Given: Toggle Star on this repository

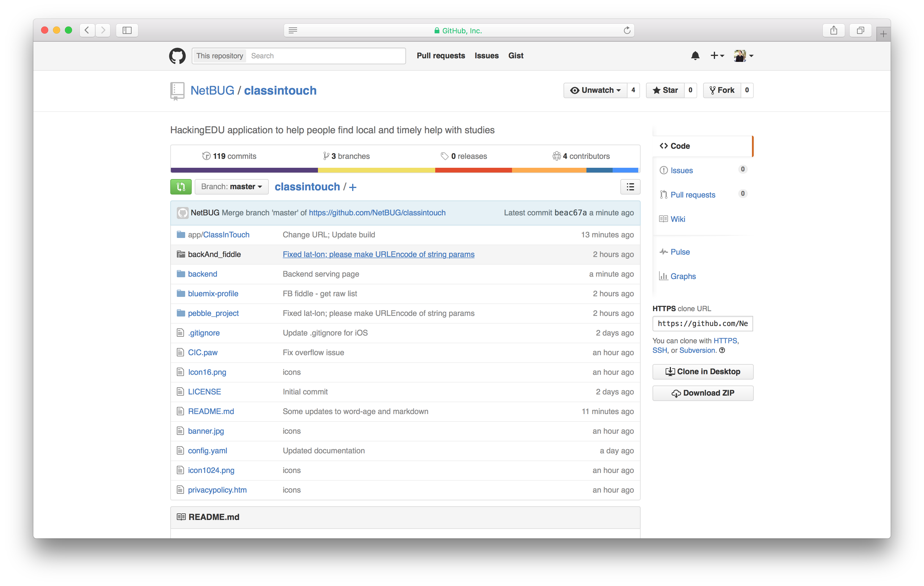Looking at the screenshot, I should tap(665, 90).
